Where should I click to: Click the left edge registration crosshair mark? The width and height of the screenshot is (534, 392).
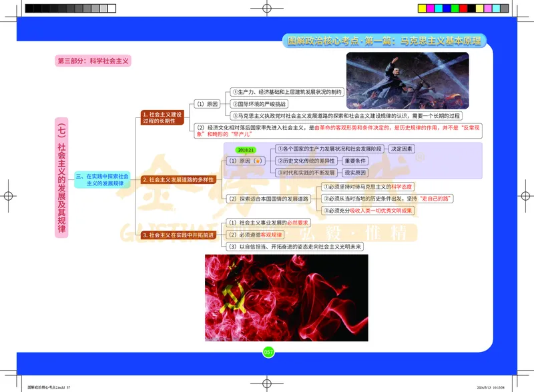(x=8, y=197)
